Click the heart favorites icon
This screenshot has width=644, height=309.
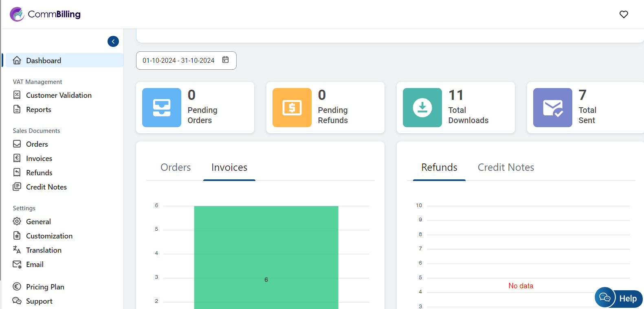(x=624, y=14)
